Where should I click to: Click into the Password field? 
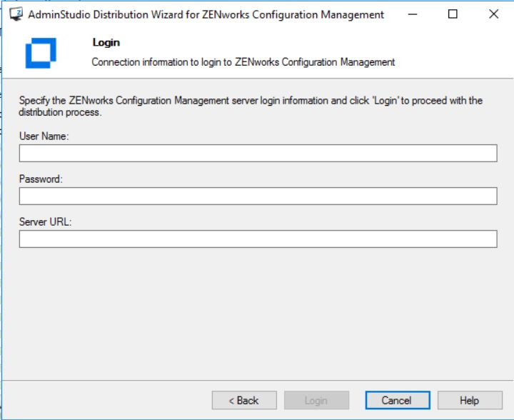point(258,196)
